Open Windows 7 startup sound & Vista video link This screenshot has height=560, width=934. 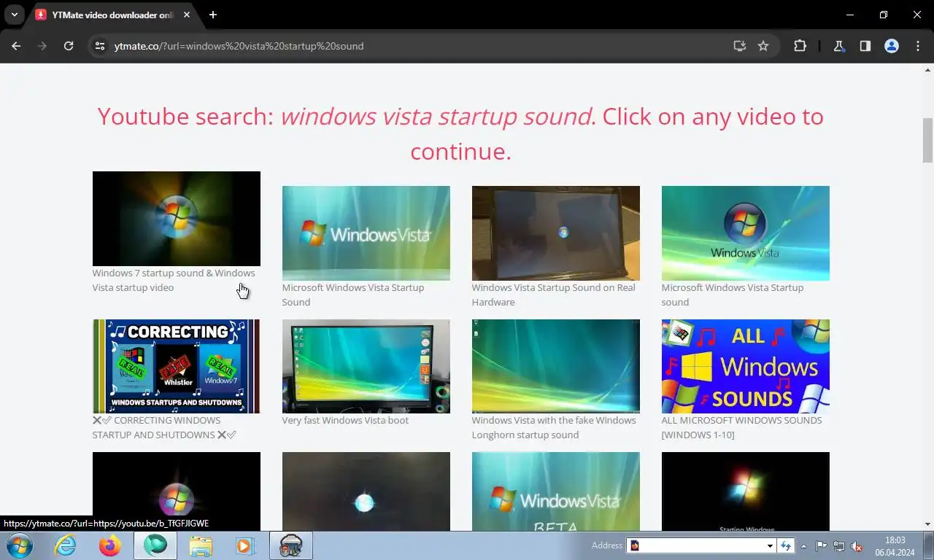[174, 280]
